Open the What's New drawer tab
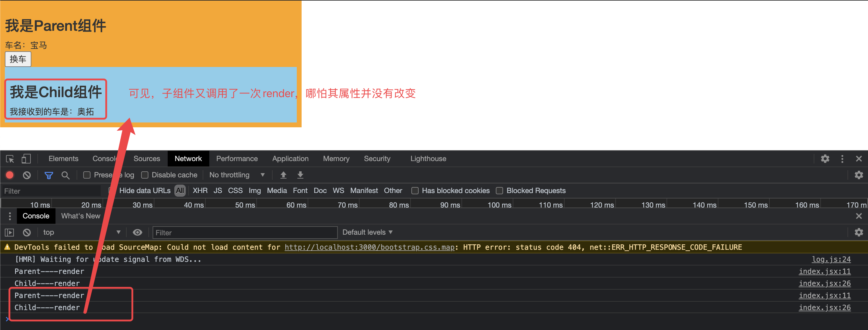The image size is (868, 330). [81, 216]
